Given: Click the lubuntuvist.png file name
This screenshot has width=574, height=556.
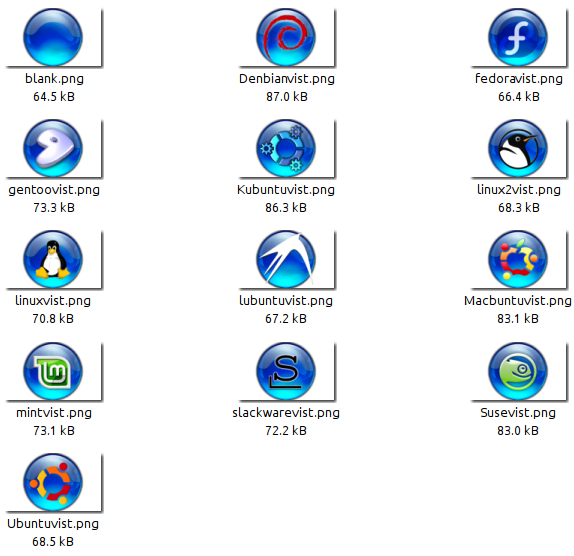Looking at the screenshot, I should [x=286, y=301].
